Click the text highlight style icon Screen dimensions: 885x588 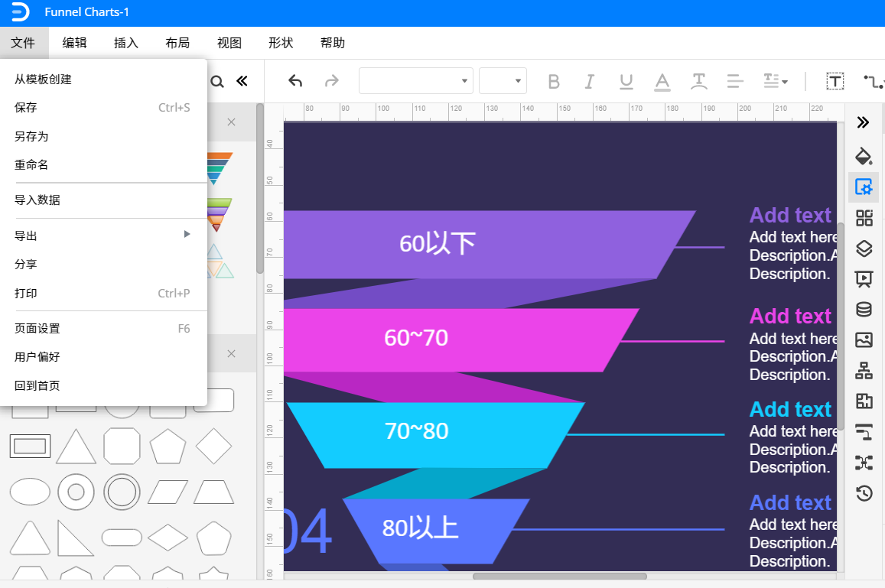[698, 82]
